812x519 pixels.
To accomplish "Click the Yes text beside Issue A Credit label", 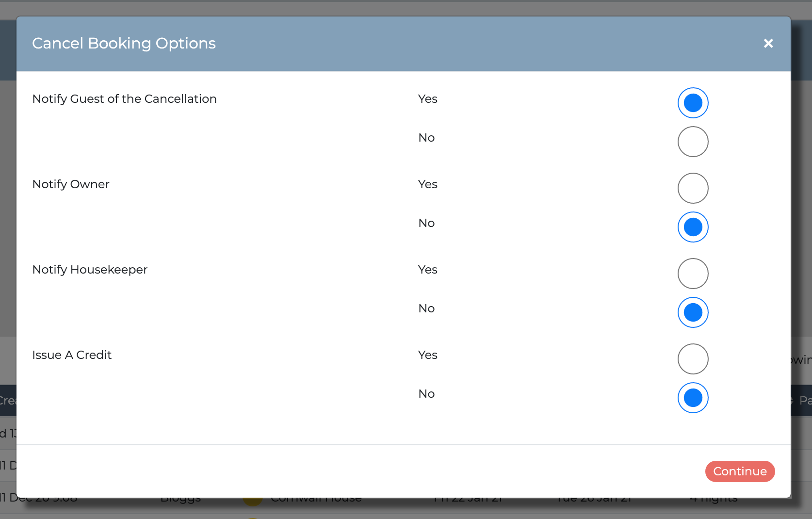I will click(x=428, y=355).
